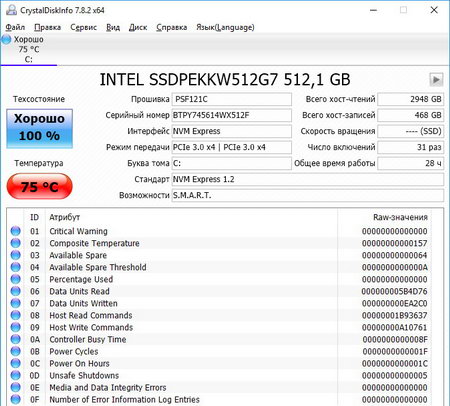
Task: Click the CrystalDiskInfo title bar icon
Action: point(11,10)
